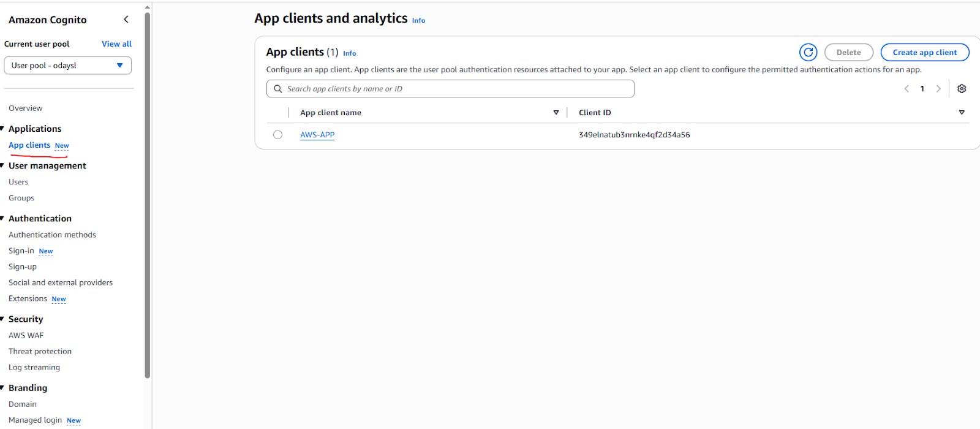Select the AWS-APP radio button

278,135
